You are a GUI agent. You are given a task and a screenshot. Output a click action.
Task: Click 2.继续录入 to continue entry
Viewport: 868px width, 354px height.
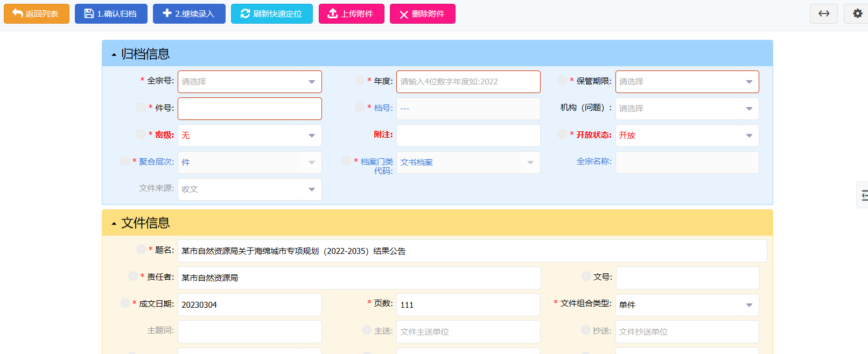[189, 14]
